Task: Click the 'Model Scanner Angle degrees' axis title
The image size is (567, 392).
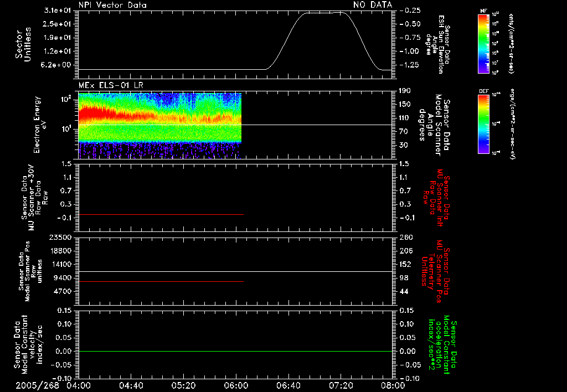Action: coord(435,125)
